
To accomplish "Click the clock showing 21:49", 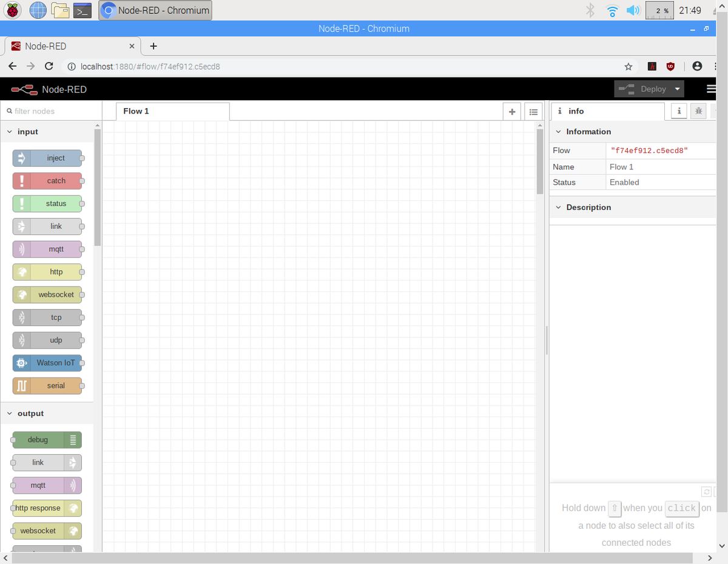I will [690, 10].
